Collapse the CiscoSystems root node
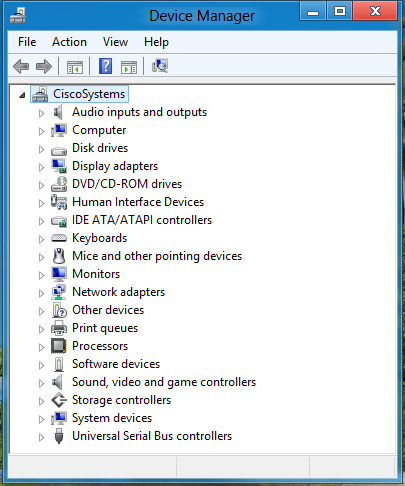The image size is (405, 486). pyautogui.click(x=22, y=95)
